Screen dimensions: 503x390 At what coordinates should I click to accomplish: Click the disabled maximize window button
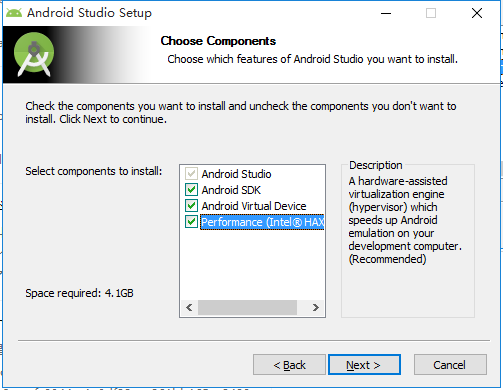pos(431,13)
